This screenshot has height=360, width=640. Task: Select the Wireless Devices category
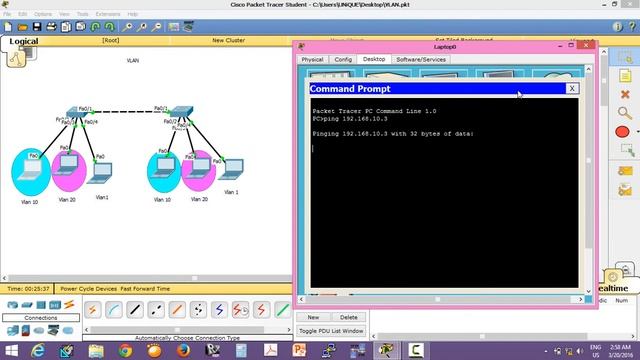tap(55, 305)
